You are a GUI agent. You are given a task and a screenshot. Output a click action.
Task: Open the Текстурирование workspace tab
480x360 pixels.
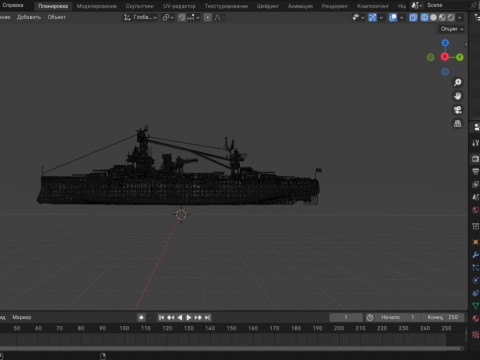pyautogui.click(x=226, y=6)
